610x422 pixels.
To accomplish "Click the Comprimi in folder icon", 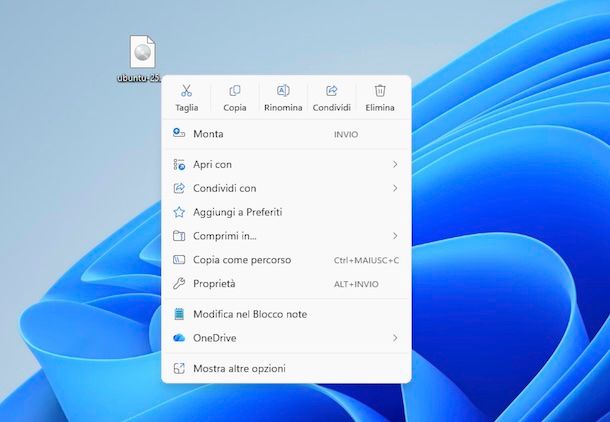I will tap(179, 236).
